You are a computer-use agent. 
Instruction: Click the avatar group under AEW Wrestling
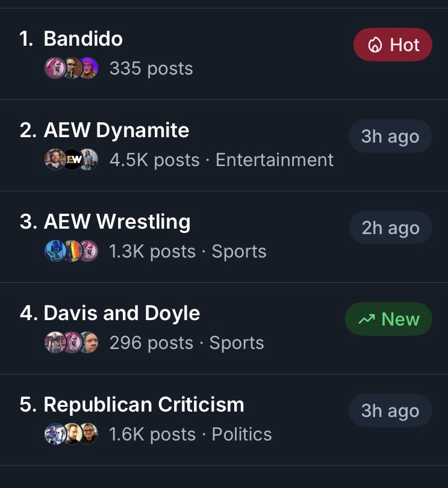coord(71,252)
